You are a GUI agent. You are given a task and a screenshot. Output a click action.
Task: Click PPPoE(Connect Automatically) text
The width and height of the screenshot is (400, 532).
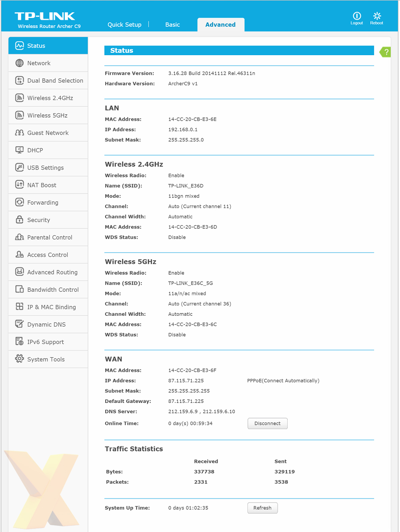point(283,381)
